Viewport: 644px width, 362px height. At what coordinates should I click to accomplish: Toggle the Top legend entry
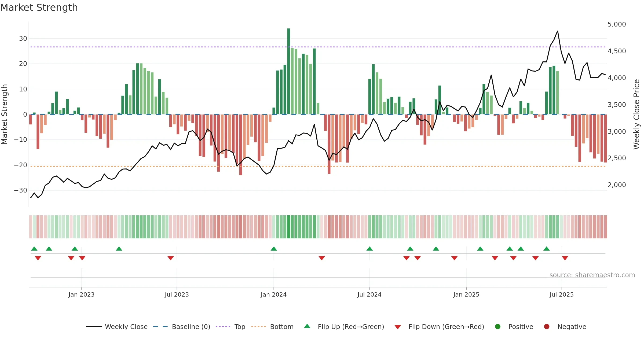click(x=230, y=327)
